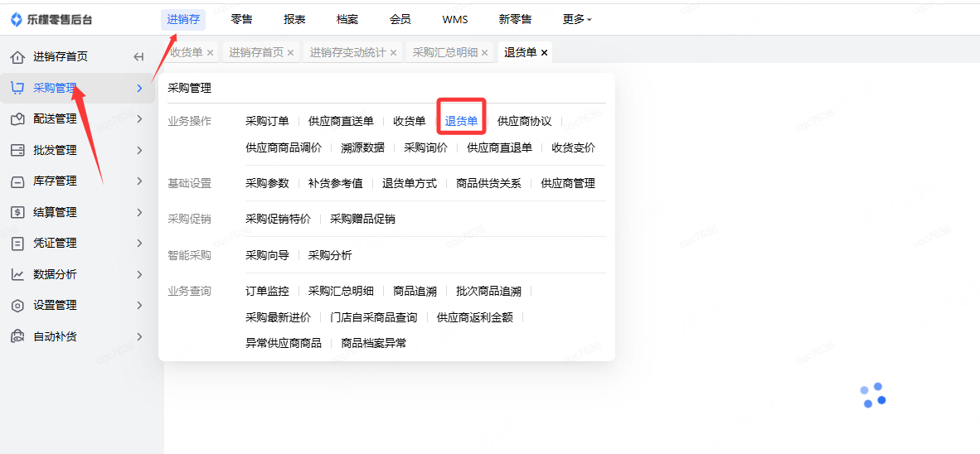
Task: Close the 收货单 tab
Action: pos(210,53)
